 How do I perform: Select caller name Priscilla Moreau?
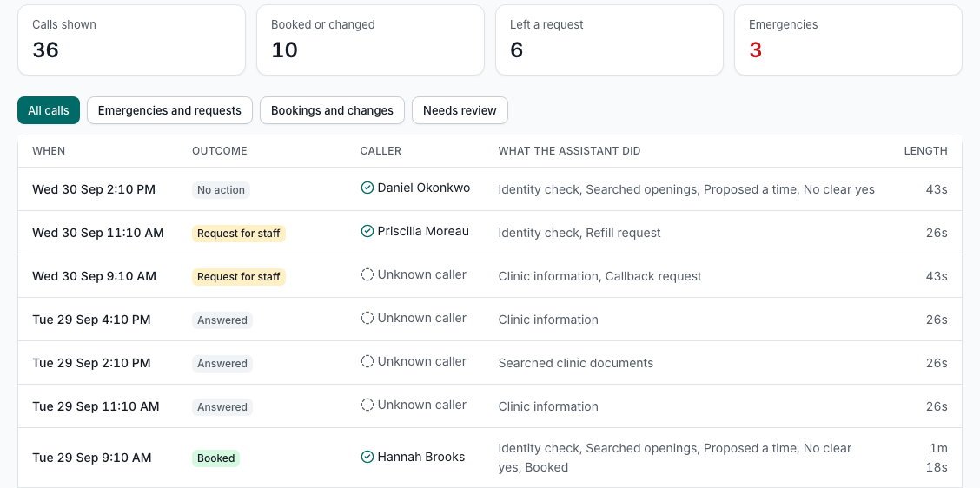(423, 231)
